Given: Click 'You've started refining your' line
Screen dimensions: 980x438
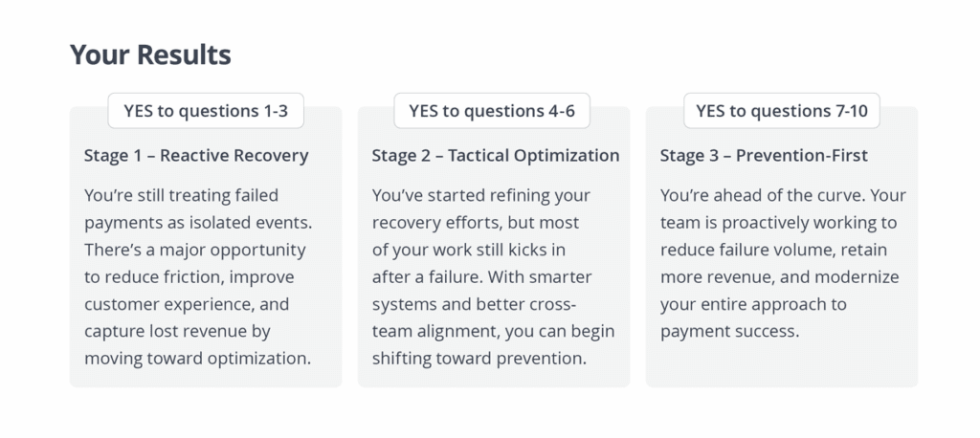Looking at the screenshot, I should (480, 195).
